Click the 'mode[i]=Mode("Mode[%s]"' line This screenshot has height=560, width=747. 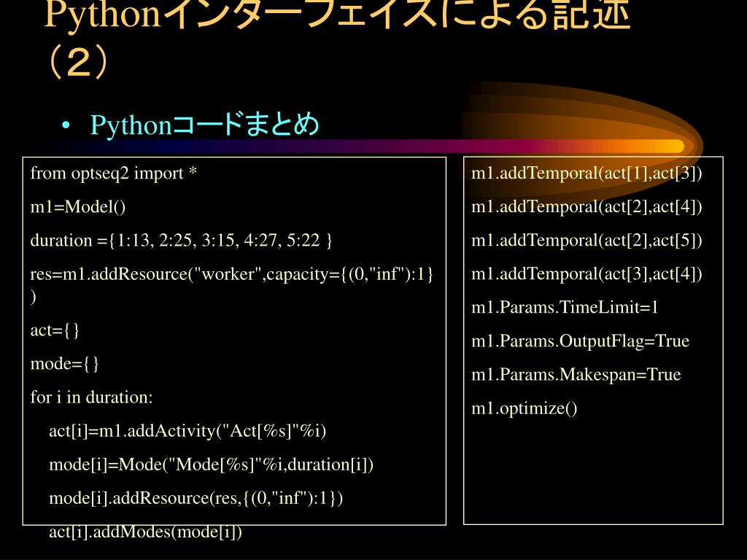pyautogui.click(x=211, y=464)
